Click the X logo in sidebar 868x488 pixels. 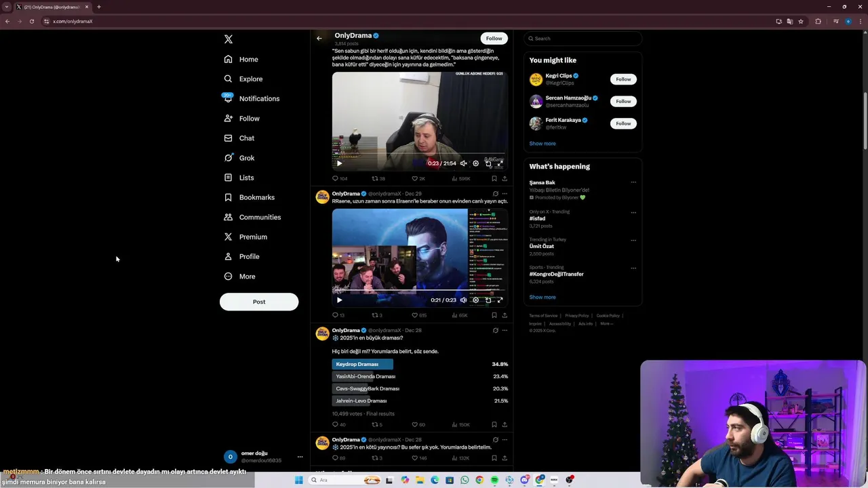click(229, 39)
